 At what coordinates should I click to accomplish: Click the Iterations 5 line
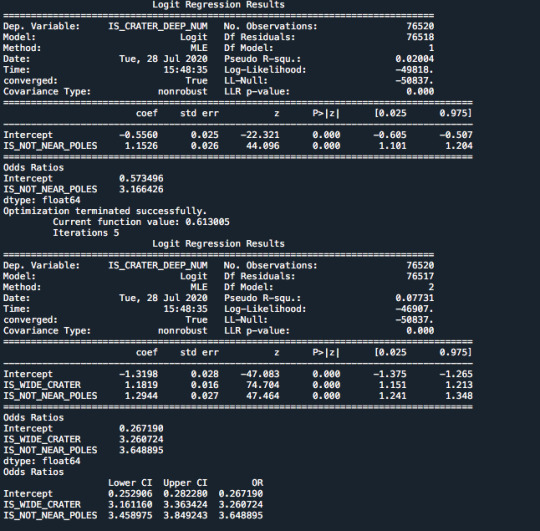86,233
